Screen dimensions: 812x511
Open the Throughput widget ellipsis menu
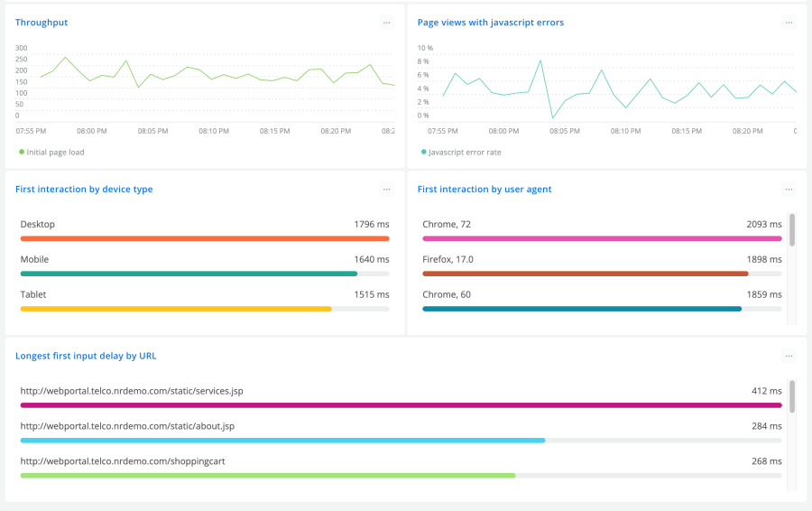386,23
